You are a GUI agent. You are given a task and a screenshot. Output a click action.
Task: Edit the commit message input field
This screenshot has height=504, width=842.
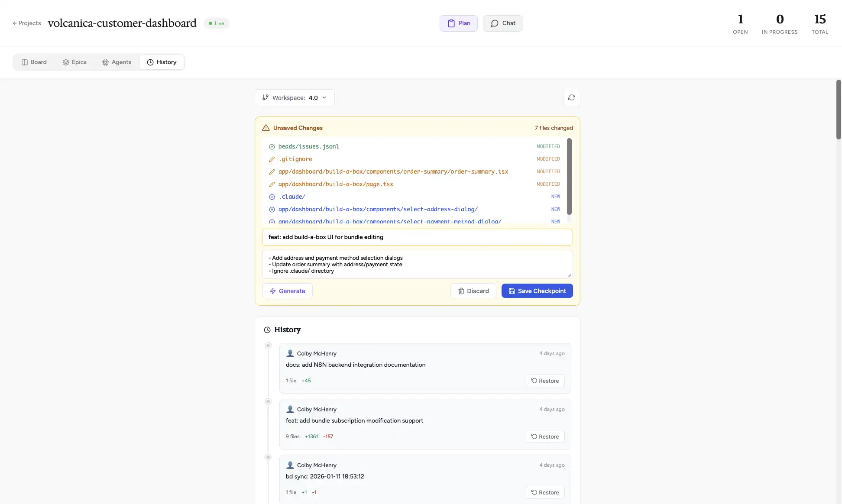coord(417,237)
